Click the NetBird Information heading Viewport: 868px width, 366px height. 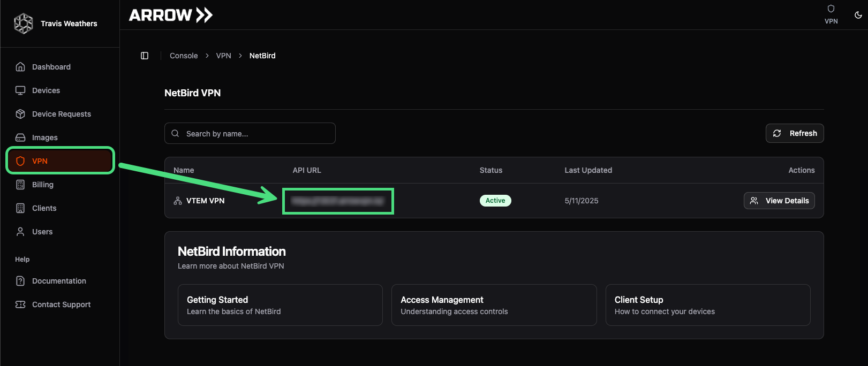pyautogui.click(x=232, y=251)
